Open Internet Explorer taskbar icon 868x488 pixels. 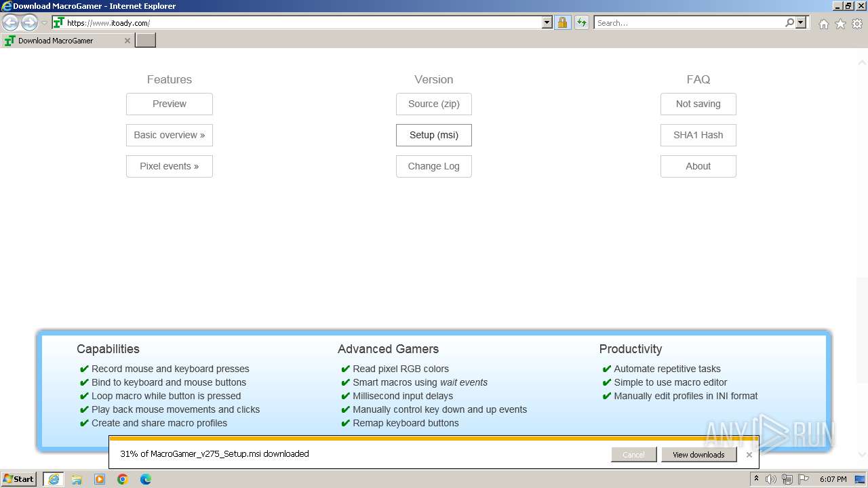tap(54, 479)
